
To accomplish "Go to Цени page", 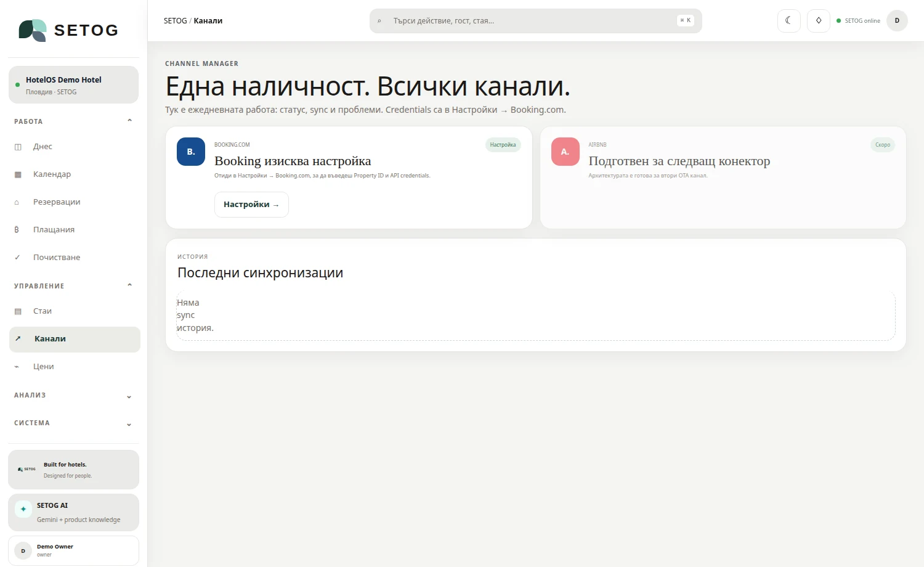I will tap(74, 367).
